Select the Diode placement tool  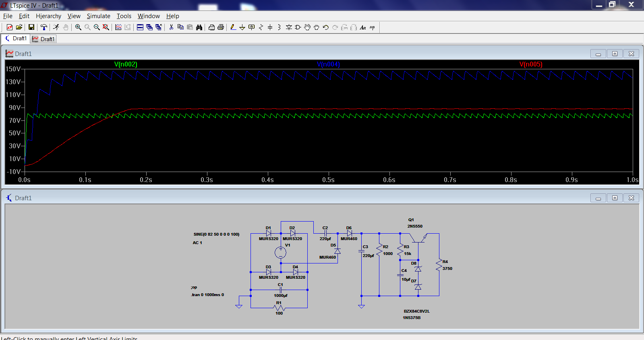[289, 27]
